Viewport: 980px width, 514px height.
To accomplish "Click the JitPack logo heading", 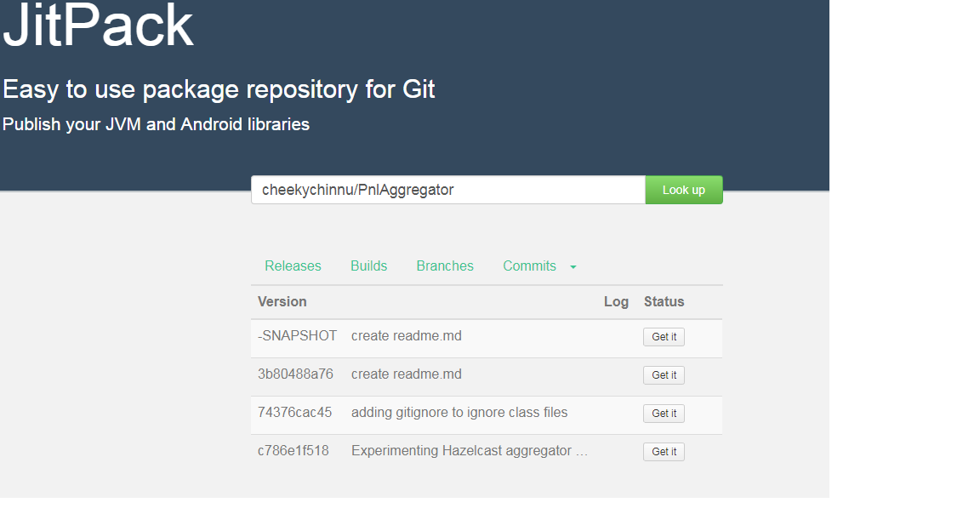I will [x=96, y=26].
